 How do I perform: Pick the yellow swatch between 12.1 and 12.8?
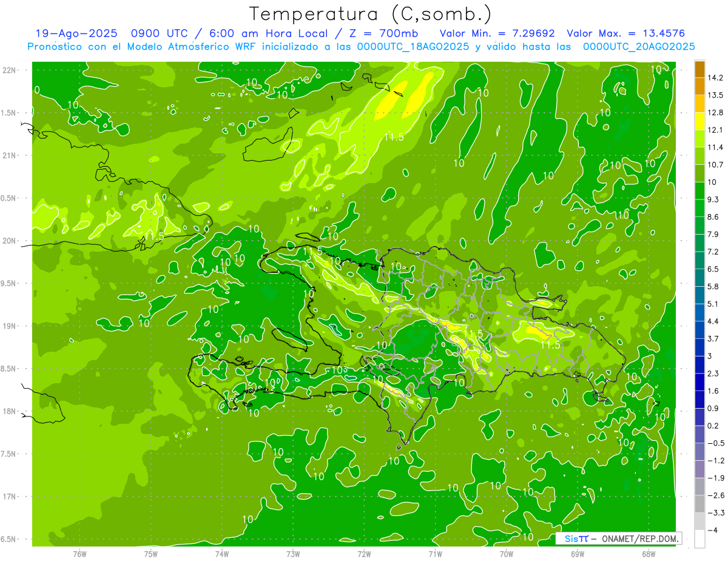tap(699, 121)
